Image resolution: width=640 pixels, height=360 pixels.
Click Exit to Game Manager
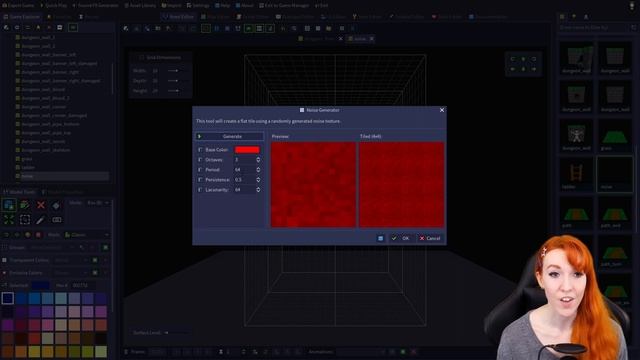pyautogui.click(x=284, y=6)
